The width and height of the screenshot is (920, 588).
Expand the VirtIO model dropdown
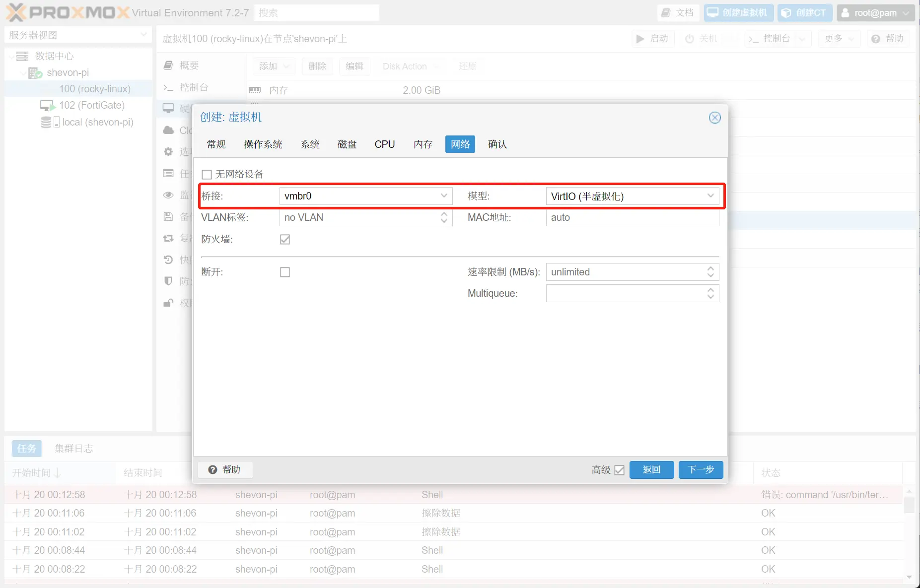(x=710, y=196)
